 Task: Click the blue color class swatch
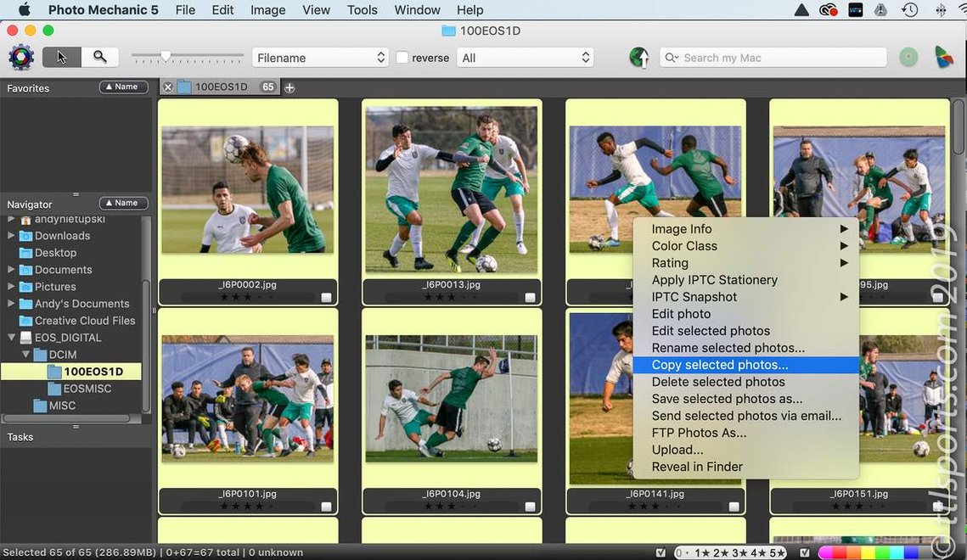click(x=911, y=552)
